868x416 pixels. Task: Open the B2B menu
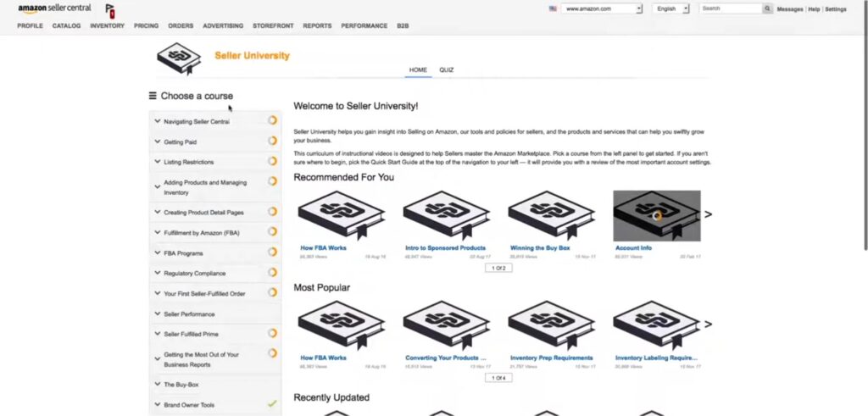403,26
